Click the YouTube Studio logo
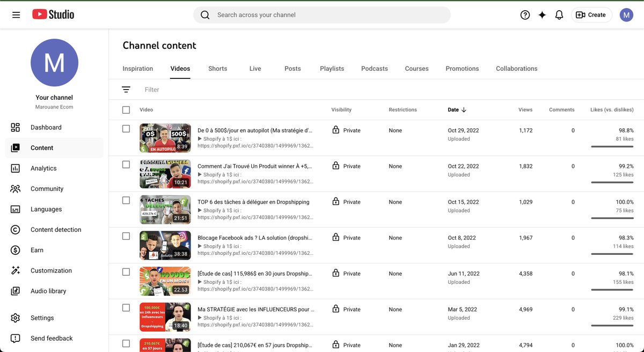644x352 pixels. tap(53, 15)
